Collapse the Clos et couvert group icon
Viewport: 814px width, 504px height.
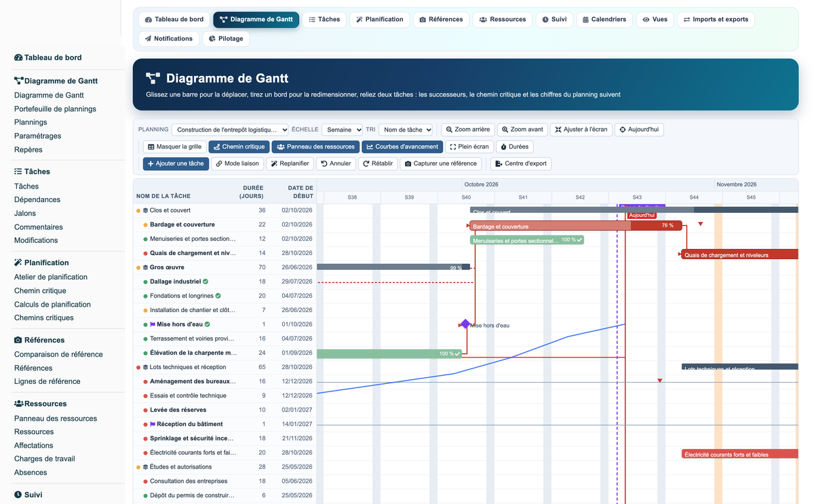click(145, 210)
